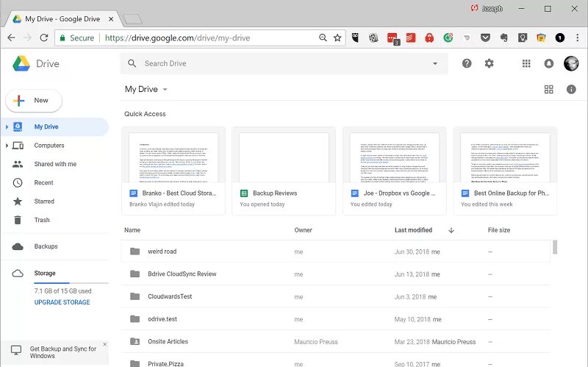
Task: Click the search magnifier in Drive search
Action: point(132,63)
